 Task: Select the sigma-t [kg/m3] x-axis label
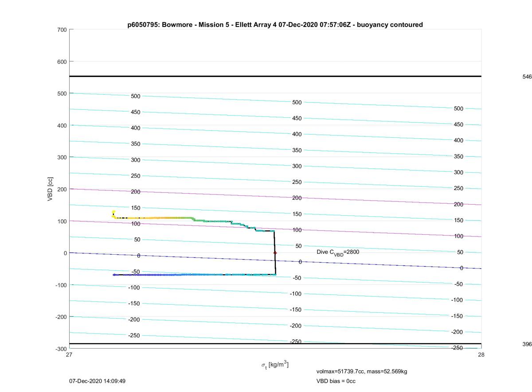pos(275,365)
